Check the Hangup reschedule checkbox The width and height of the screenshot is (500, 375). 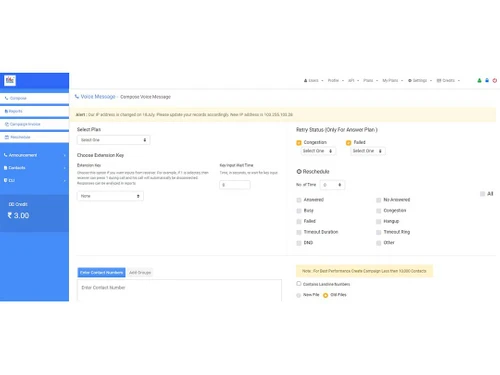pos(378,221)
